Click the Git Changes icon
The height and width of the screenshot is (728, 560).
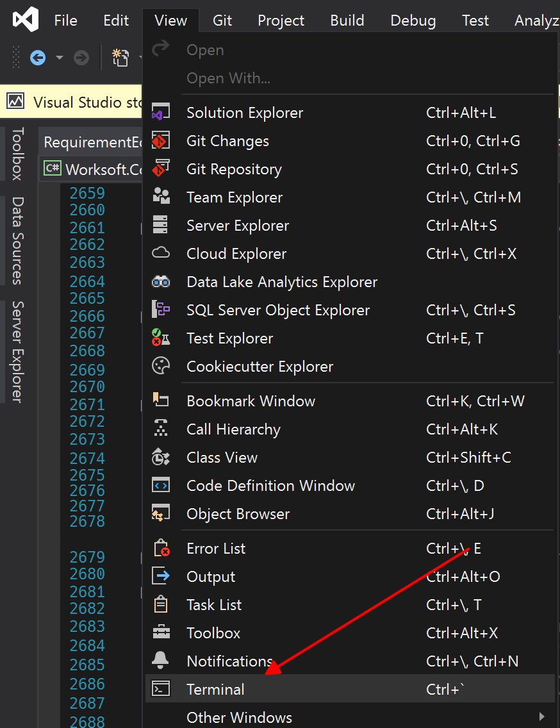coord(161,141)
